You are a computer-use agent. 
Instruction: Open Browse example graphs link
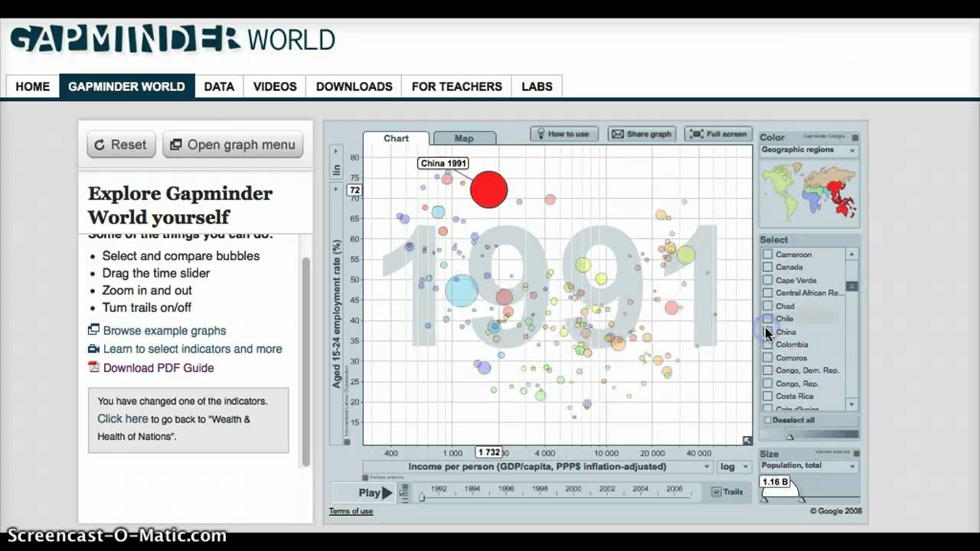165,331
